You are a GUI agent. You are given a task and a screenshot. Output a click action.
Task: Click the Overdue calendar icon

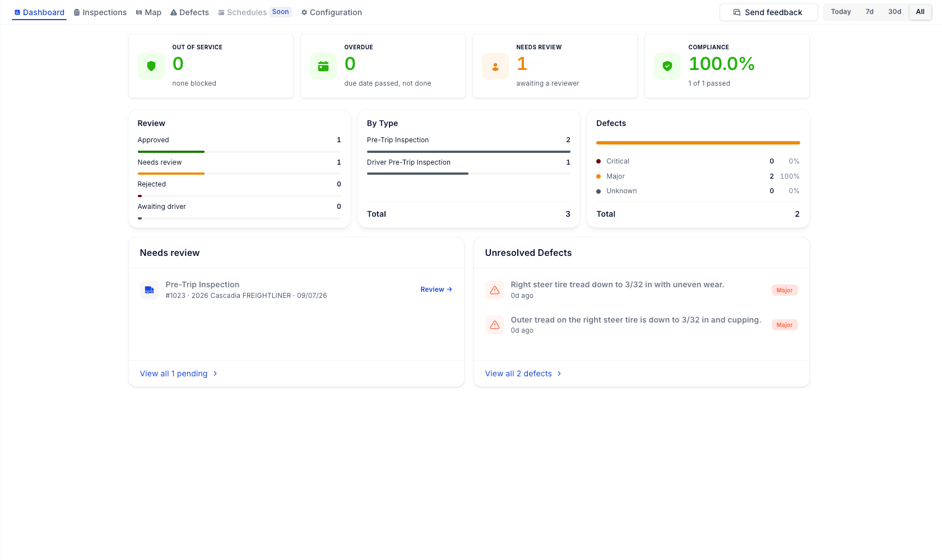click(323, 66)
